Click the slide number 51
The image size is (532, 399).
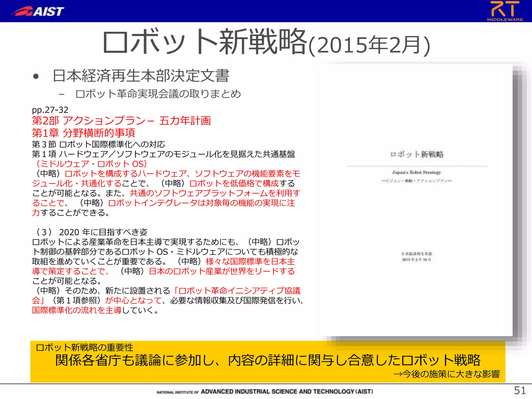520,390
